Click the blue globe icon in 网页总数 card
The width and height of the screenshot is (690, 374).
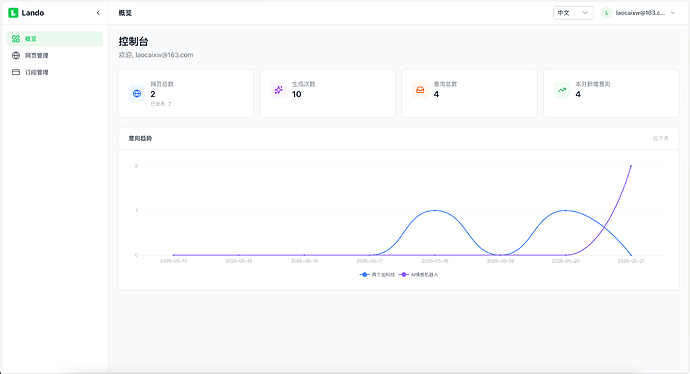[137, 93]
